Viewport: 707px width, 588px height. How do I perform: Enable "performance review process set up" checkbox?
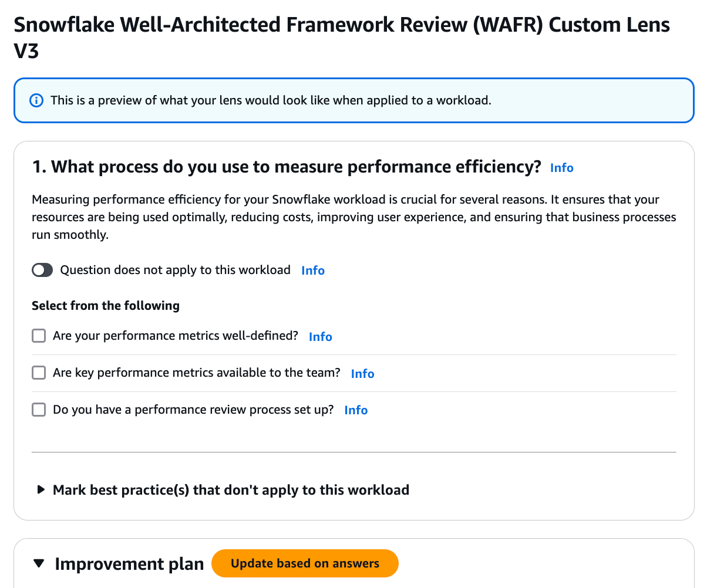click(39, 410)
